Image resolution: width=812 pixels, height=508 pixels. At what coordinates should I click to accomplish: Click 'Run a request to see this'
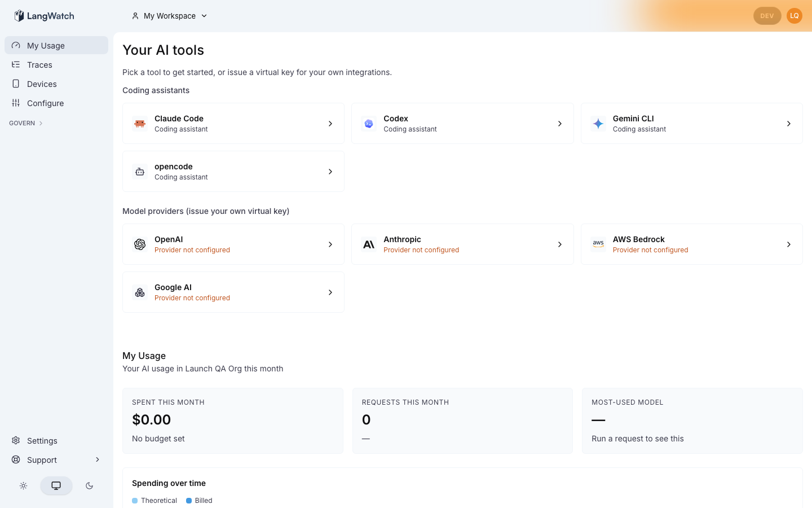(x=638, y=439)
